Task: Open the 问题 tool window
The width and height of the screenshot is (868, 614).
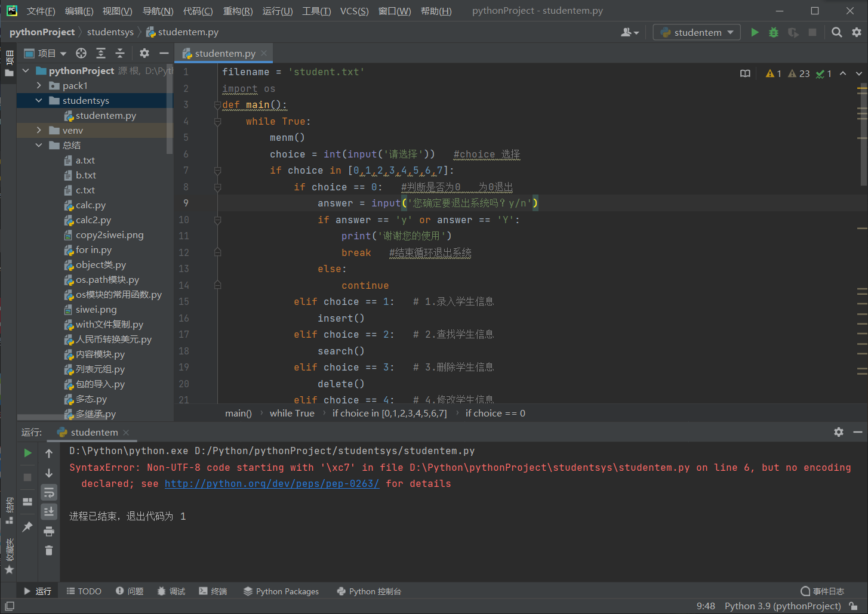Action: [x=130, y=591]
